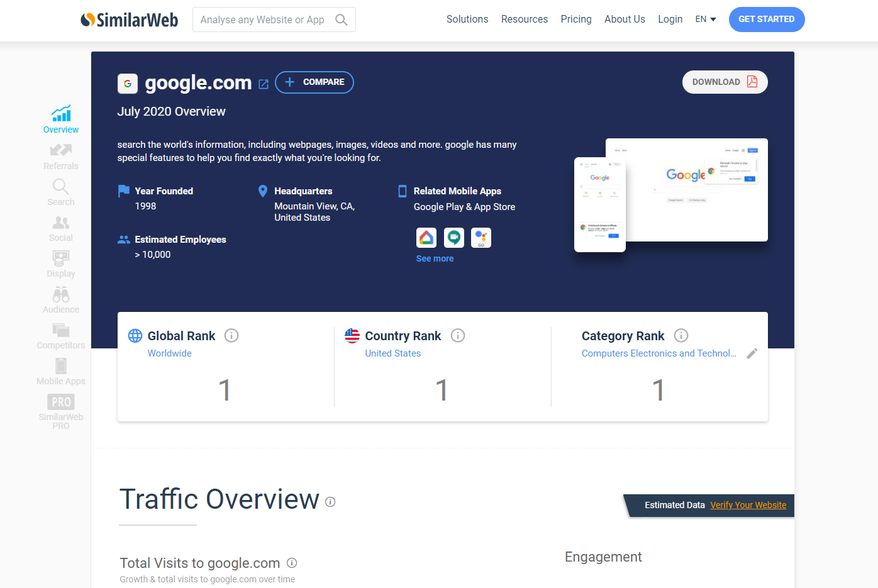Open the Audience sidebar section

60,299
